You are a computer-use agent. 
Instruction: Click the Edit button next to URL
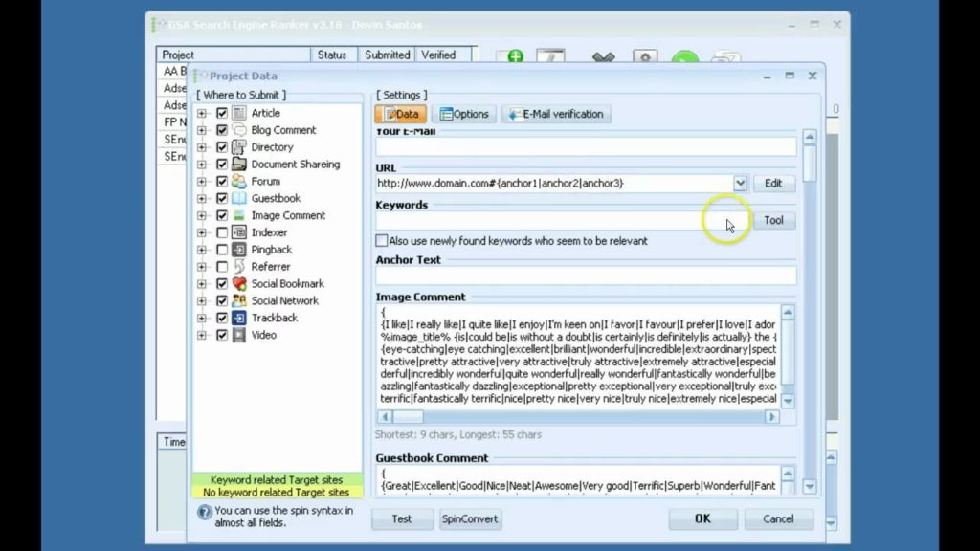(x=773, y=183)
